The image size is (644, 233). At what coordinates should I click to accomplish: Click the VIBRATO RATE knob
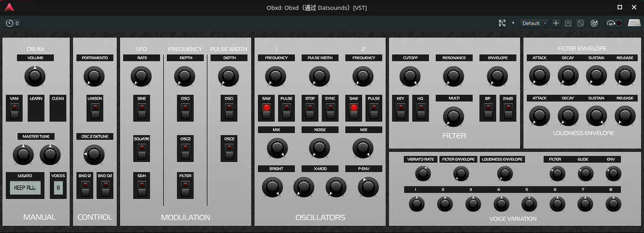(422, 174)
